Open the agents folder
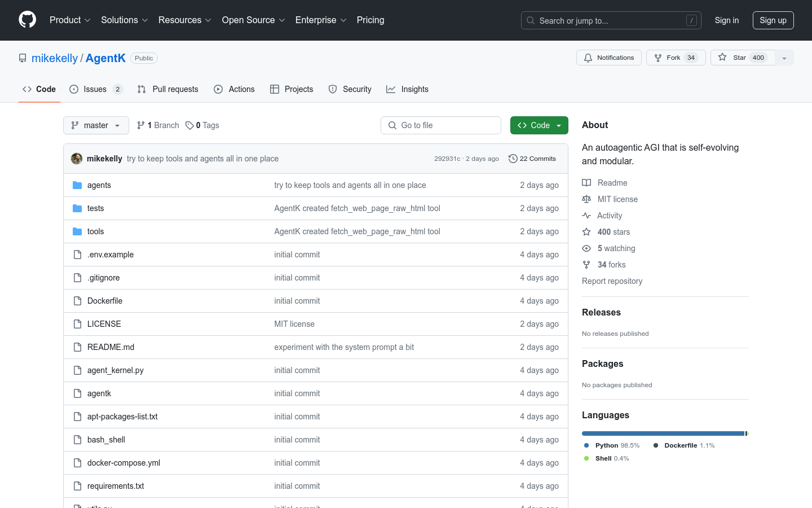This screenshot has width=812, height=508. pos(99,185)
